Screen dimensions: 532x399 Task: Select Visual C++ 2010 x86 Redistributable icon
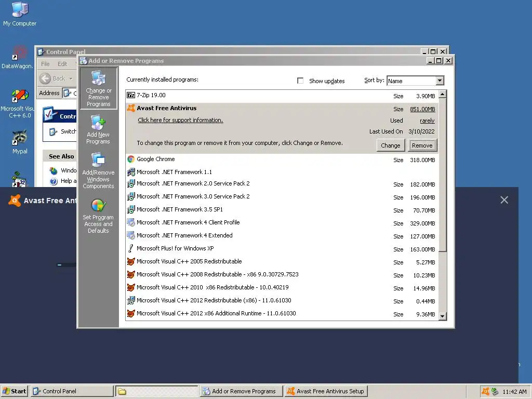click(x=131, y=287)
